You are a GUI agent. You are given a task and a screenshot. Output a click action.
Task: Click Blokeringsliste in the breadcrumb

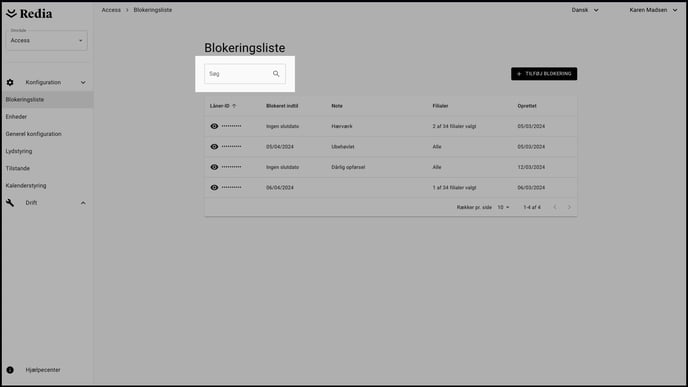[x=153, y=10]
